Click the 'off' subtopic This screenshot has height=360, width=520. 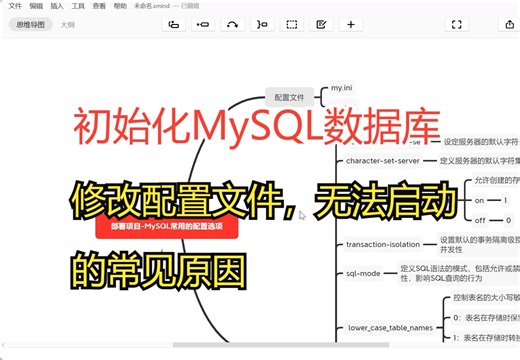click(x=480, y=220)
